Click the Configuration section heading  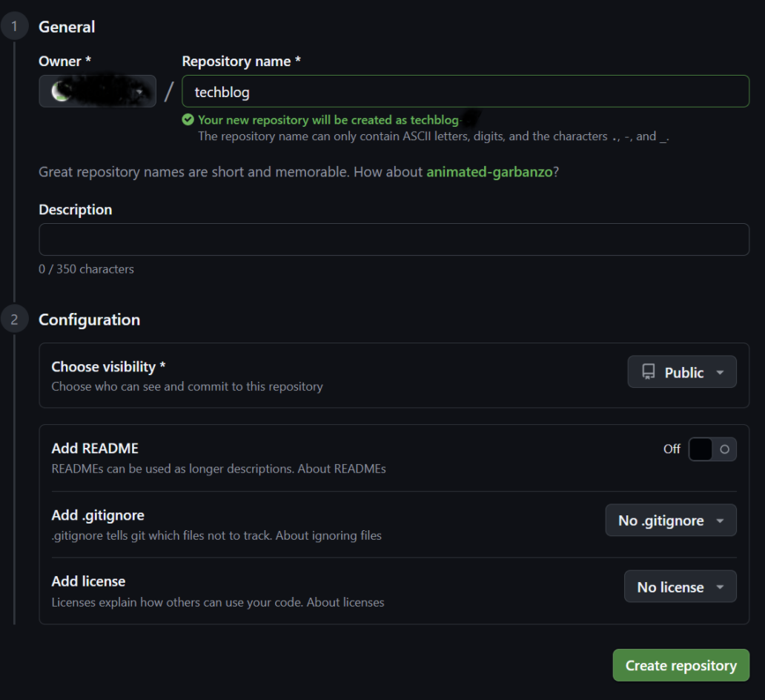pos(89,320)
